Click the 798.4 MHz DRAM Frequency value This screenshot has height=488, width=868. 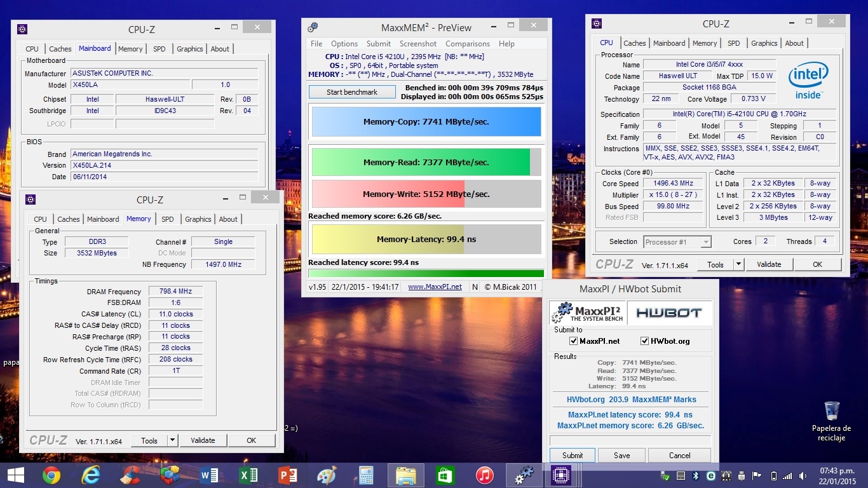175,292
